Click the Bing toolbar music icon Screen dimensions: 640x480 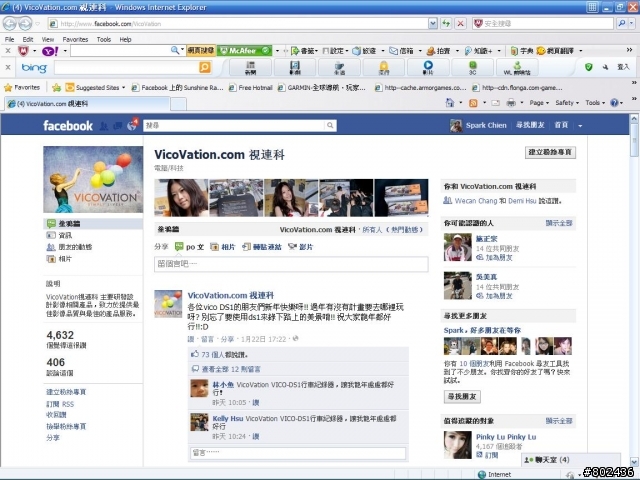coord(295,67)
